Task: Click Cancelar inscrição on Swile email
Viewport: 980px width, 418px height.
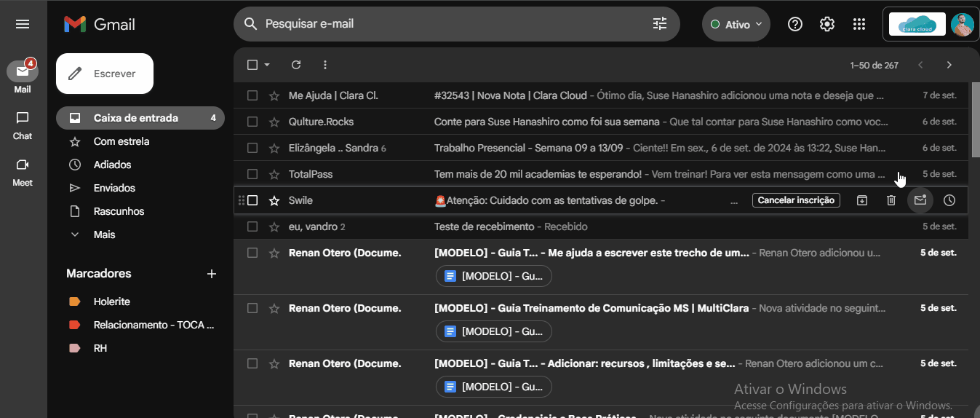Action: [796, 200]
